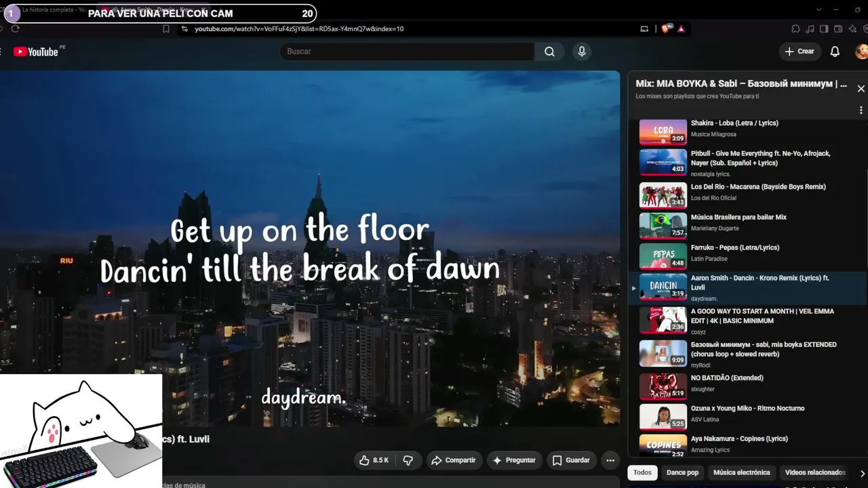Start voice search with the microphone icon

(581, 52)
